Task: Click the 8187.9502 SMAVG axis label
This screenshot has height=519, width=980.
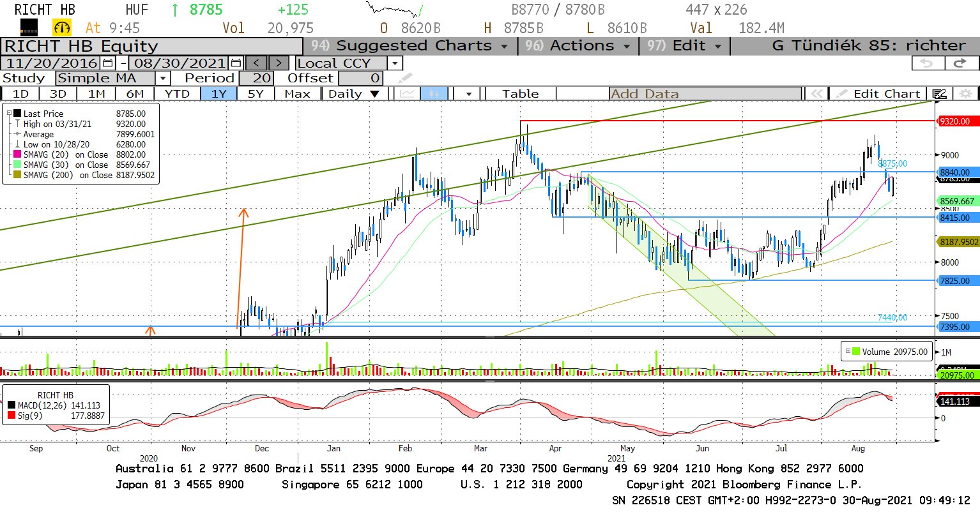Action: [958, 242]
